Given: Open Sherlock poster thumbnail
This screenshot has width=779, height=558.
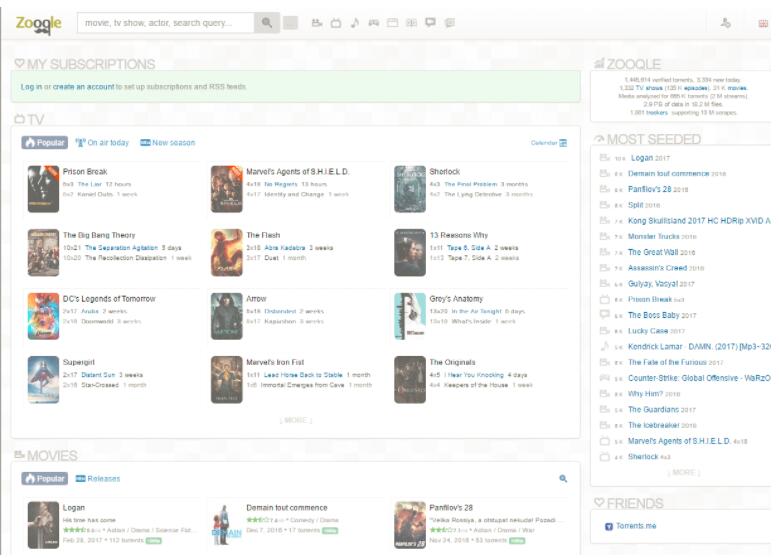Looking at the screenshot, I should [x=410, y=189].
